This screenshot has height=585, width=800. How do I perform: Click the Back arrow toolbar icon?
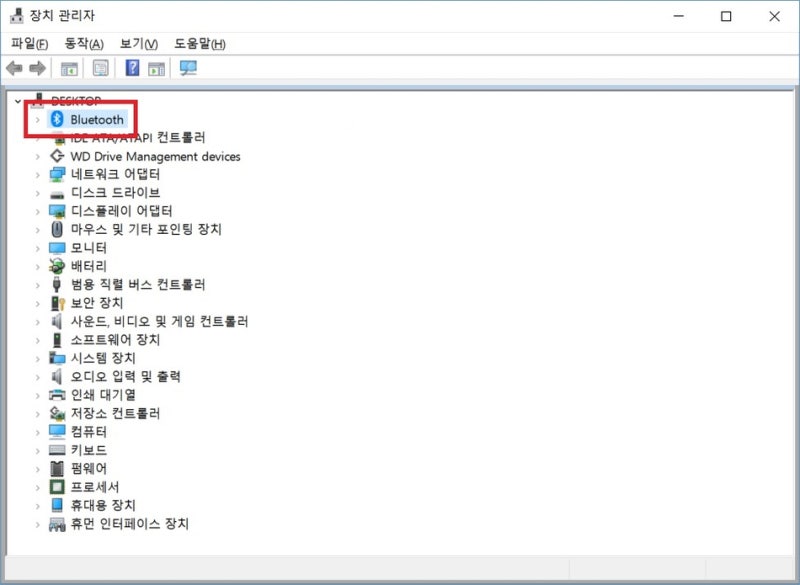15,68
